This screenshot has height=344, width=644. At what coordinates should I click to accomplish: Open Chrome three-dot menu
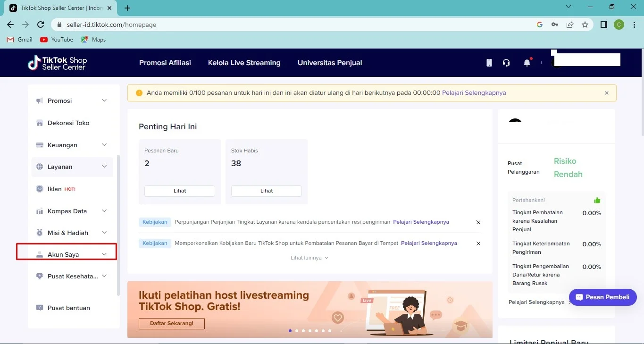pos(634,25)
